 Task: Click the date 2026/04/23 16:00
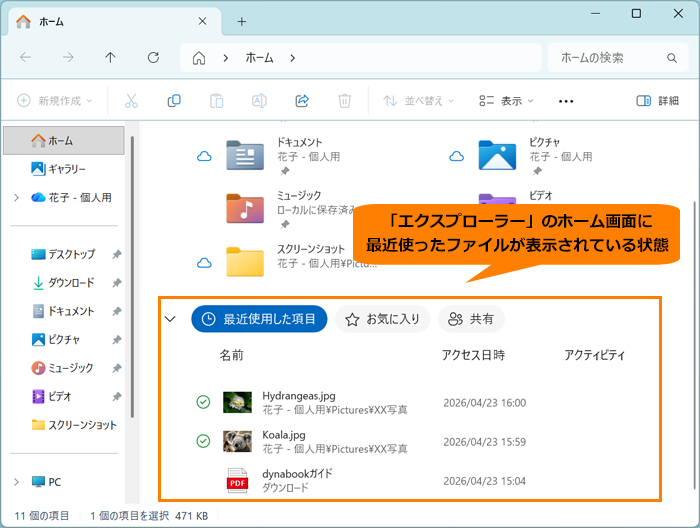pyautogui.click(x=484, y=403)
